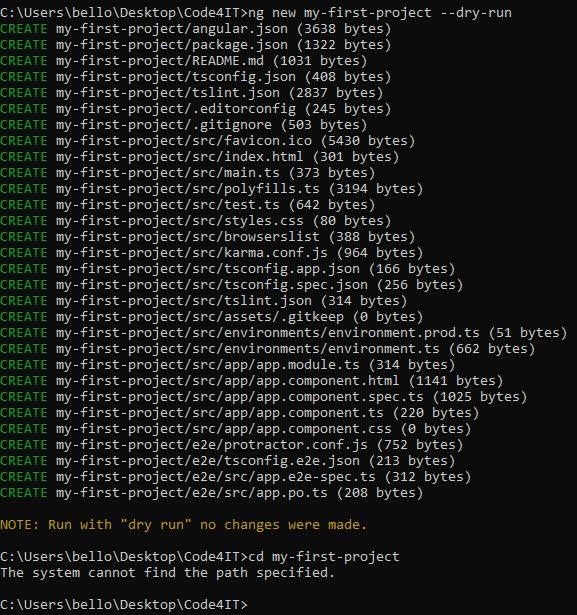Click the src/index.html line
Screen dimensions: 577x615
(199, 157)
